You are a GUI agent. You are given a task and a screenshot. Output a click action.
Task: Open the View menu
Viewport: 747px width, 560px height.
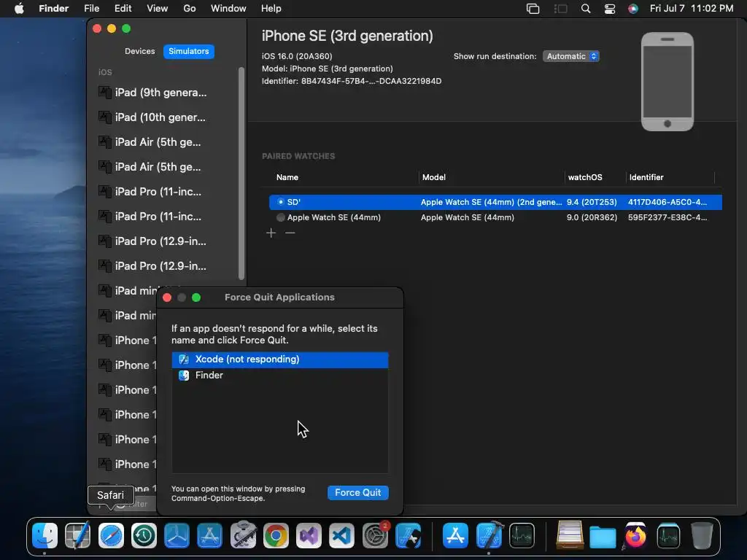point(158,9)
